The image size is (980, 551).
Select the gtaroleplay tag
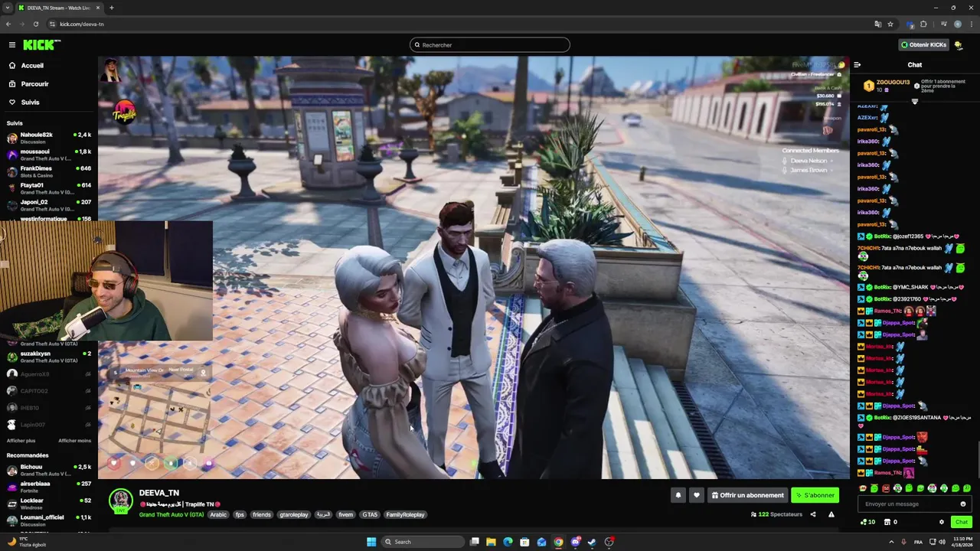294,515
